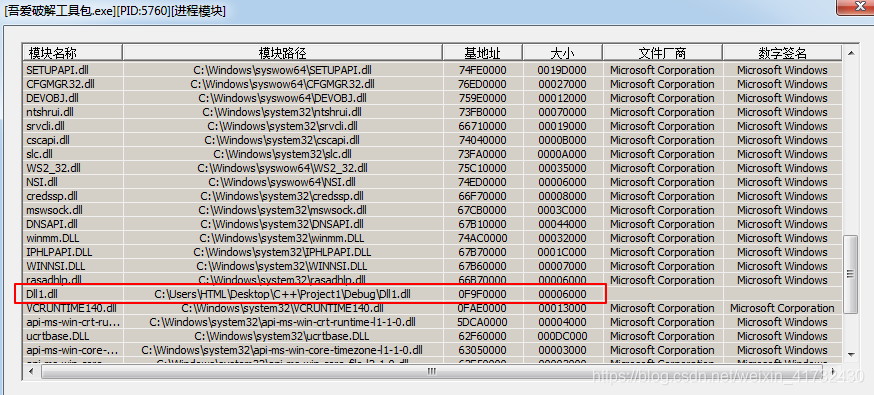
Task: Sort by 文件厂商 column header
Action: (x=662, y=53)
